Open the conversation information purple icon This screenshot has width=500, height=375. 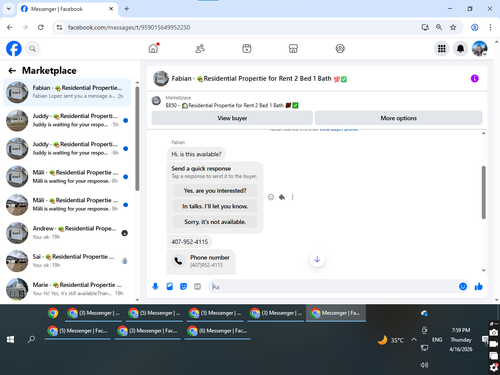tap(475, 78)
